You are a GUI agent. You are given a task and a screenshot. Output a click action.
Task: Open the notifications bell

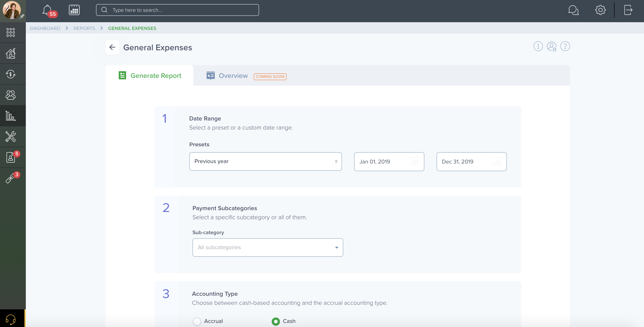tap(47, 10)
